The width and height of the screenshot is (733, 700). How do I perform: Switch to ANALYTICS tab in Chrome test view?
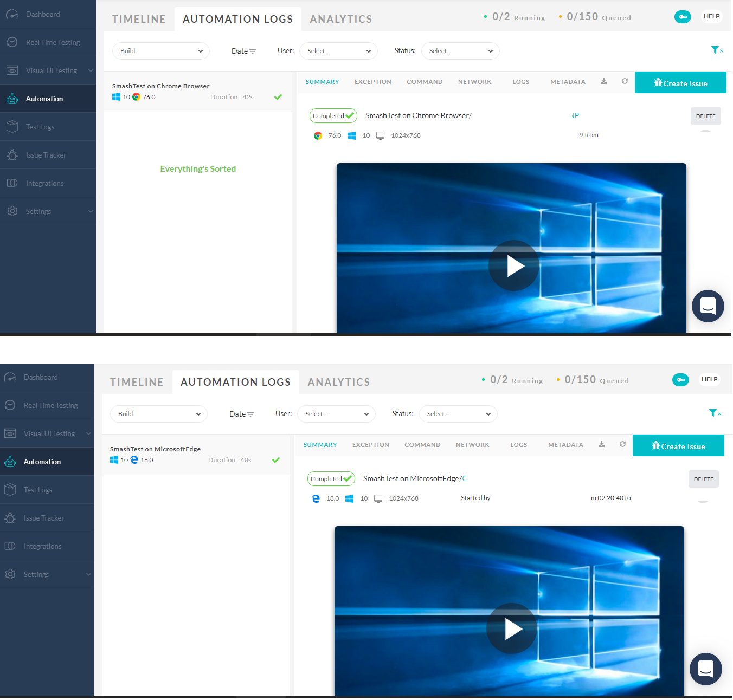pos(341,19)
